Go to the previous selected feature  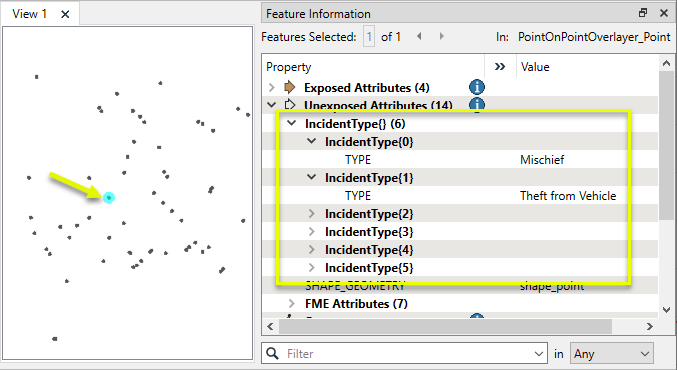(x=419, y=37)
